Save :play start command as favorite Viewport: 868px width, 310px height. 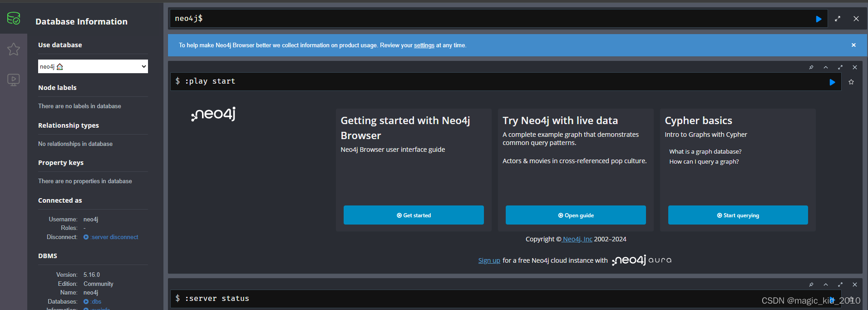(x=851, y=82)
